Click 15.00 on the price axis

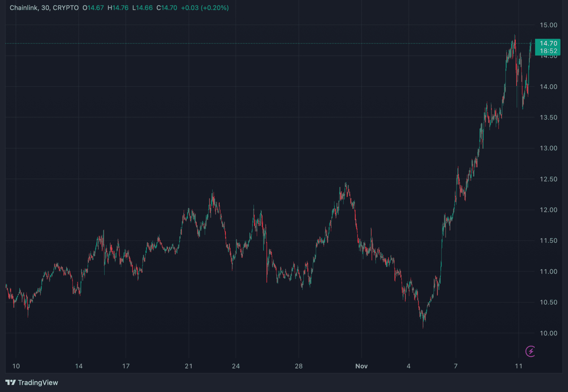click(548, 25)
